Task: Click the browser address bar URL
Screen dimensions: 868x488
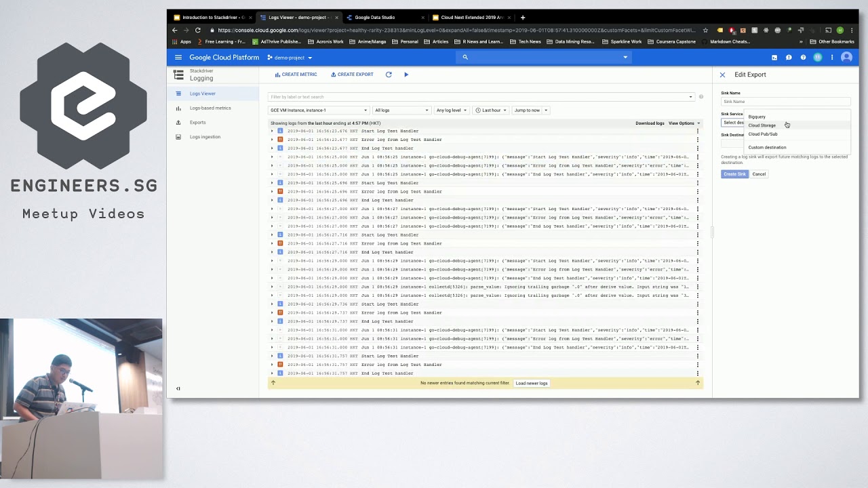Action: (x=456, y=30)
